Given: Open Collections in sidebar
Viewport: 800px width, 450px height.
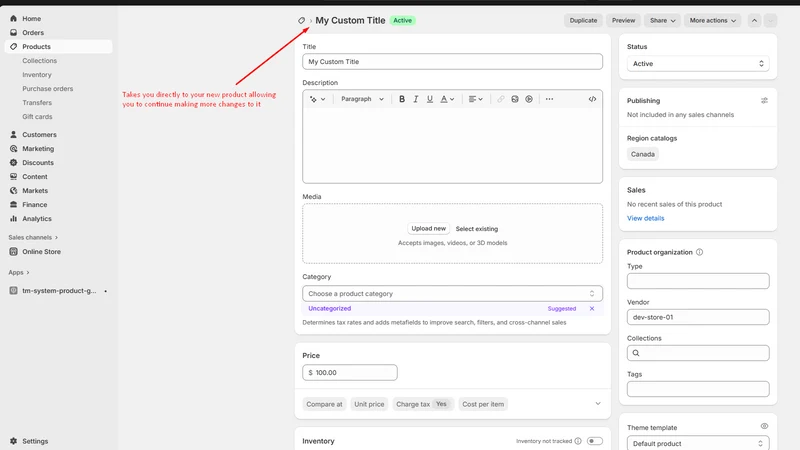Looking at the screenshot, I should [39, 60].
